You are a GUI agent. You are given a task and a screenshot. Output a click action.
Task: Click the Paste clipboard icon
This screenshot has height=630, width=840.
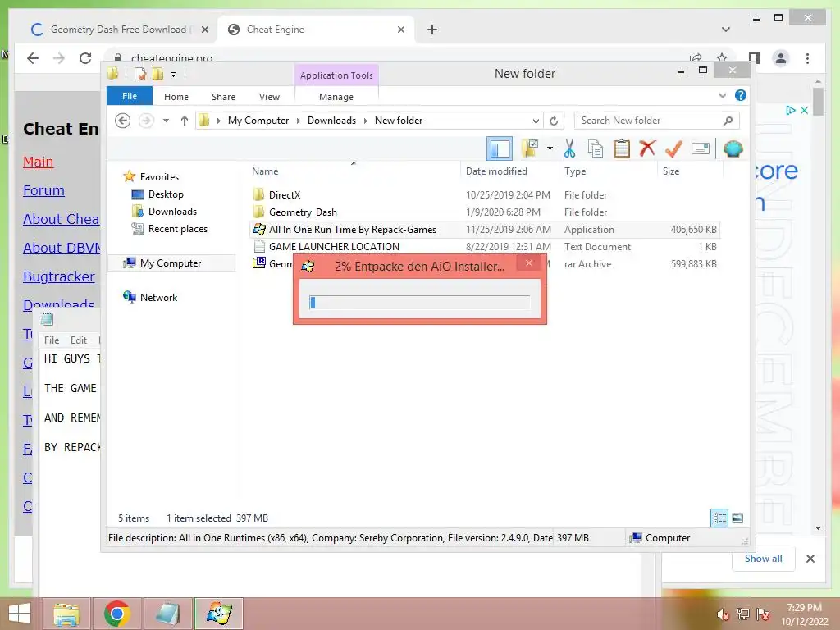[x=622, y=148]
